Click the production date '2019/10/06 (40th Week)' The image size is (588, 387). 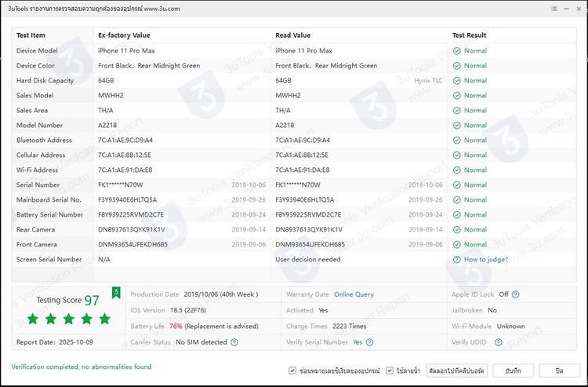[x=221, y=294]
